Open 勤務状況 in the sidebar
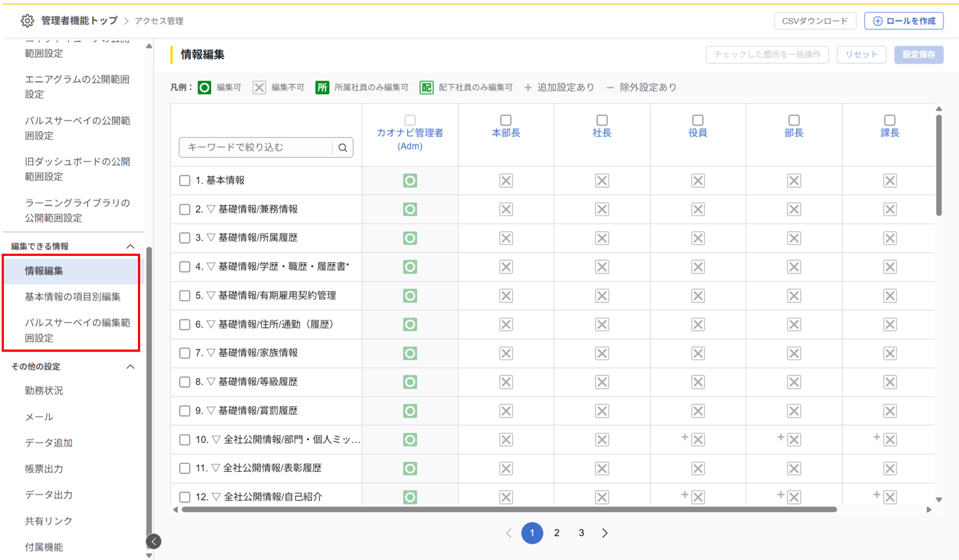 pyautogui.click(x=44, y=391)
